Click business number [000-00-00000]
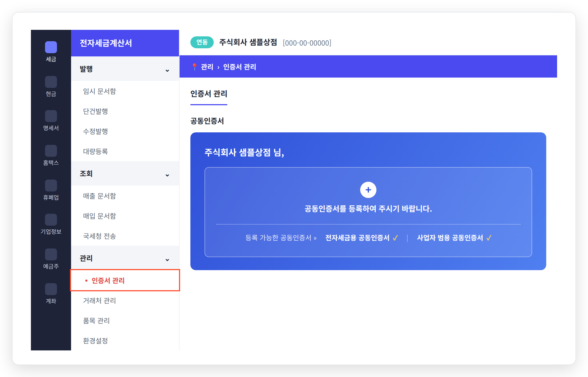This screenshot has width=588, height=377. pos(307,43)
